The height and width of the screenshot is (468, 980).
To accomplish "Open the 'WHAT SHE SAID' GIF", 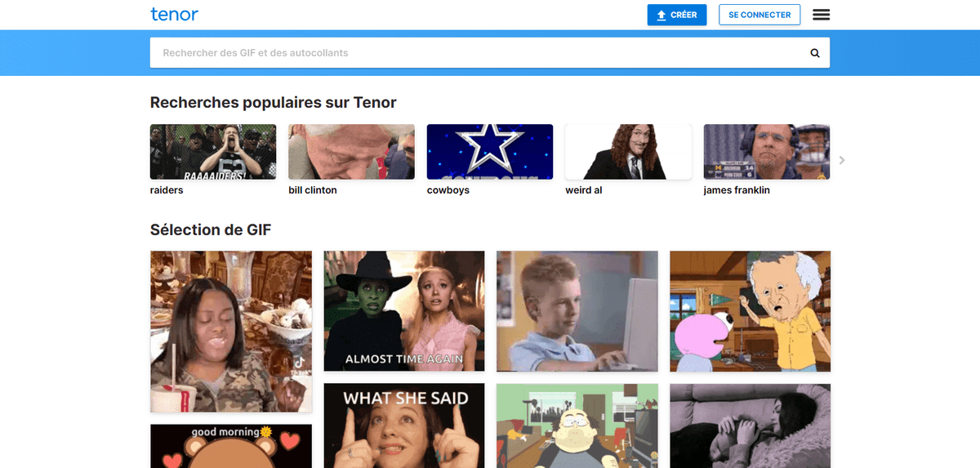I will click(404, 426).
